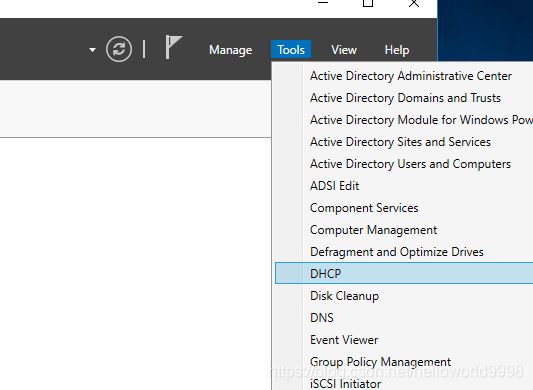Open Active Directory Domains and Trusts
This screenshot has height=390, width=533.
point(404,98)
